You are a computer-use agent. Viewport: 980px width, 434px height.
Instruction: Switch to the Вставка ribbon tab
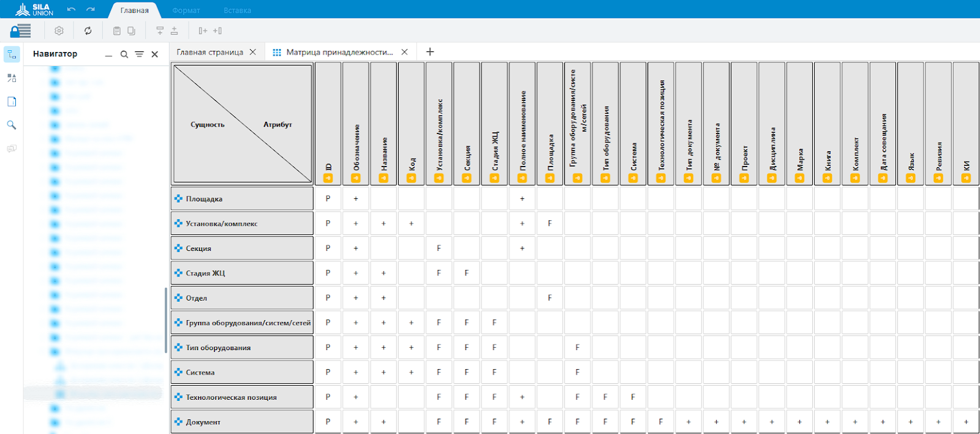[237, 10]
